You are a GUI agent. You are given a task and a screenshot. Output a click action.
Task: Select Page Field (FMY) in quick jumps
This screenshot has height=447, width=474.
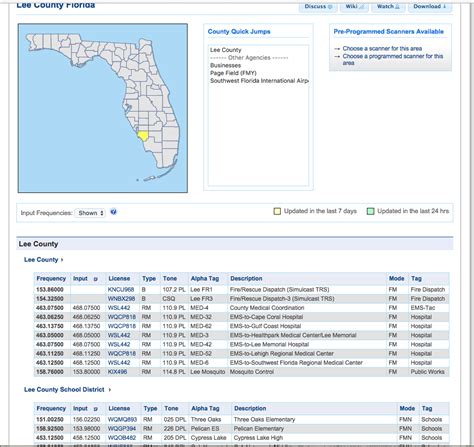[x=233, y=73]
